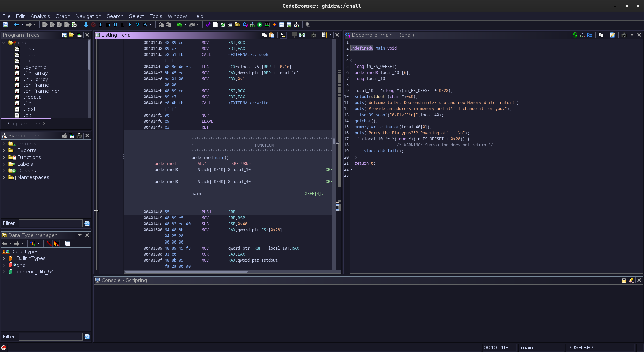
Task: Expand the Imports node in Symbol Tree
Action: (4, 144)
